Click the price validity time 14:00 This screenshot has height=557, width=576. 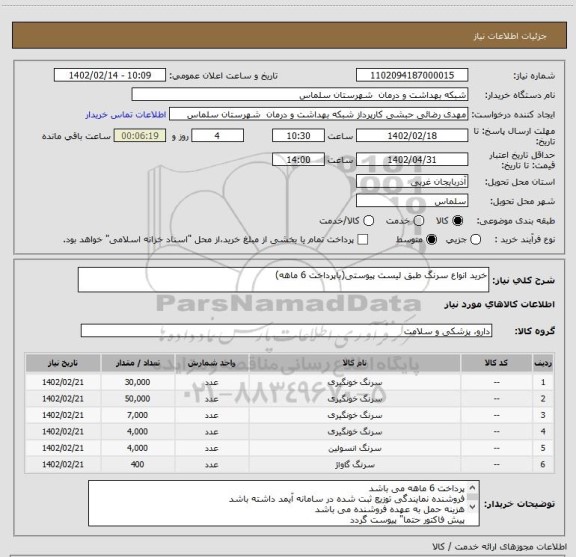pyautogui.click(x=298, y=160)
